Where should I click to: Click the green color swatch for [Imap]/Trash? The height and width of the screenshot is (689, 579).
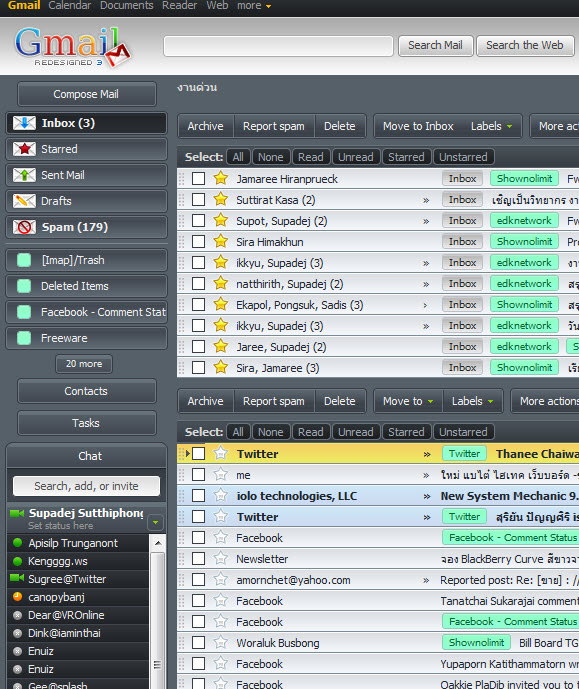(24, 260)
